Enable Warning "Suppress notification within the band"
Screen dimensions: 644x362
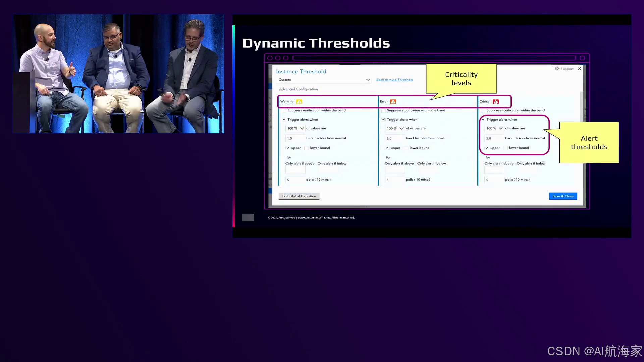coord(284,111)
